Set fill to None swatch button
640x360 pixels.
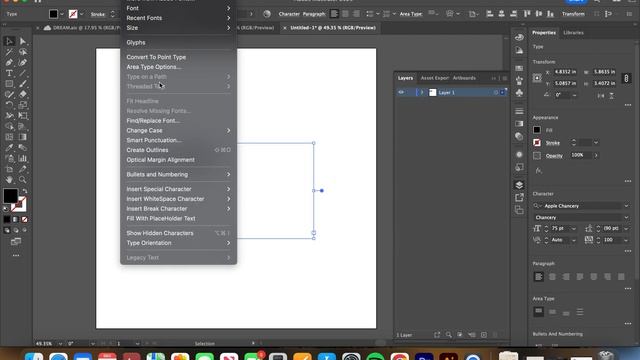[24, 220]
